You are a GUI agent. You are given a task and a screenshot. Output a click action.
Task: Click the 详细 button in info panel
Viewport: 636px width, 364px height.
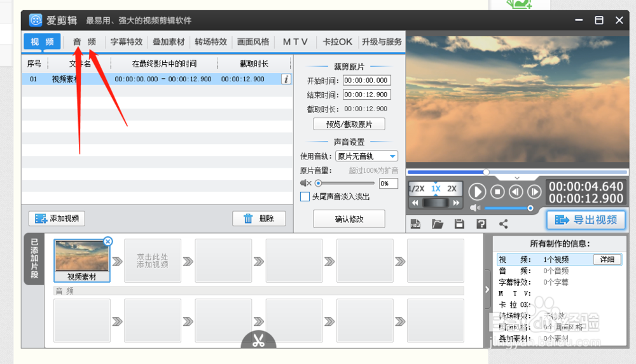[607, 259]
